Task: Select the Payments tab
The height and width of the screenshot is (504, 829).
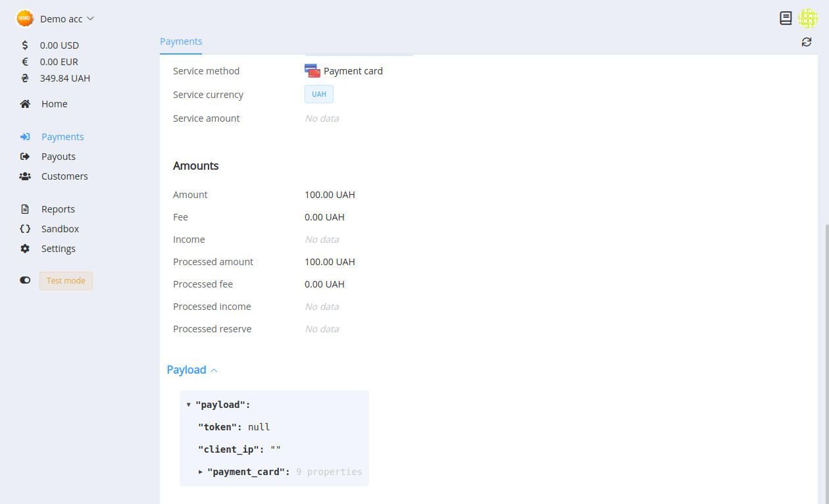Action: click(181, 41)
